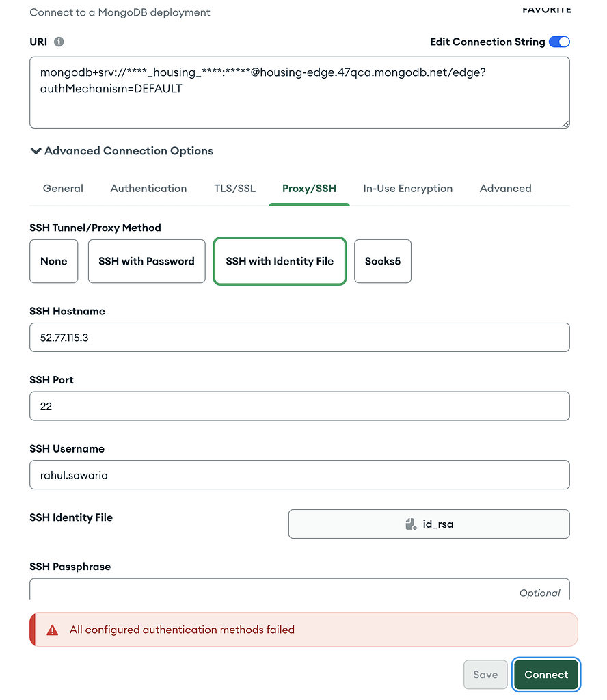Open the Authentication tab

(x=148, y=189)
